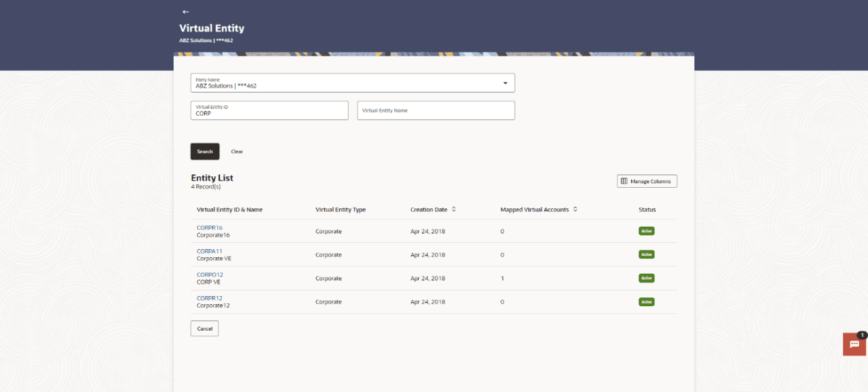868x392 pixels.
Task: Click the Virtual Entity ID field
Action: [x=270, y=110]
